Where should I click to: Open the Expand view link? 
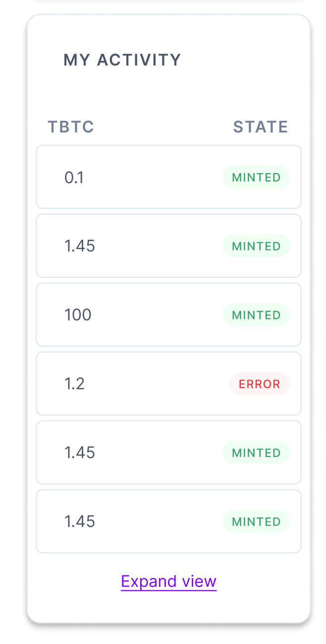click(x=168, y=581)
